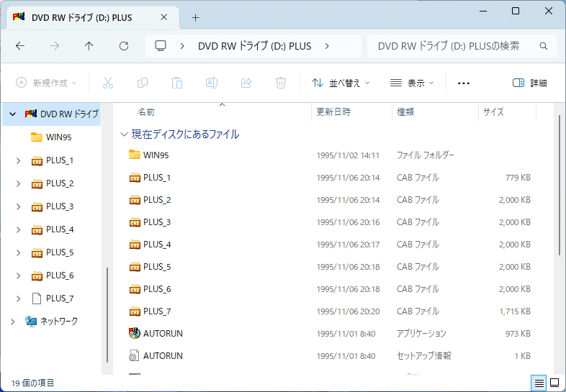Toggle the 詳細 details pane
The width and height of the screenshot is (566, 392).
click(x=529, y=83)
